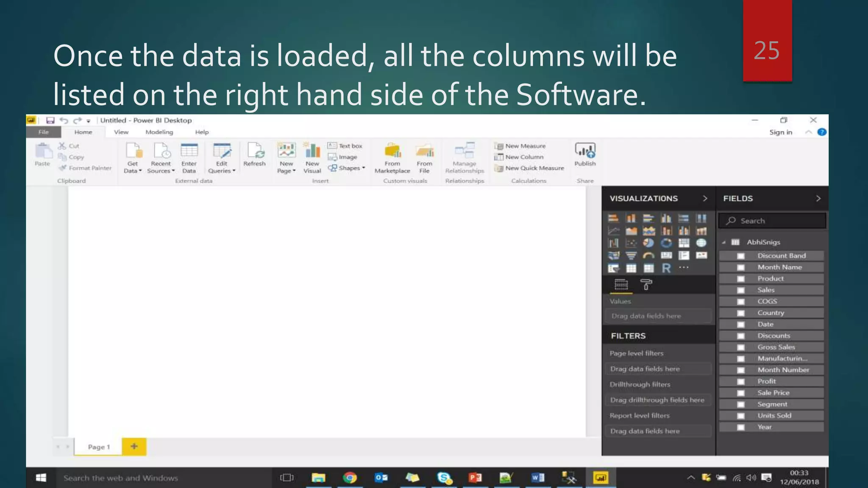
Task: Select the funnel visualization
Action: 631,255
